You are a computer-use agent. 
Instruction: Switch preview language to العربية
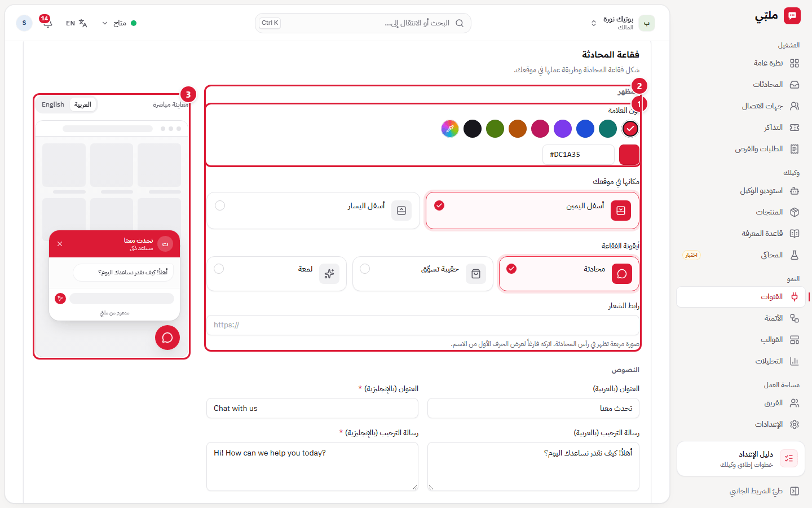pyautogui.click(x=83, y=104)
